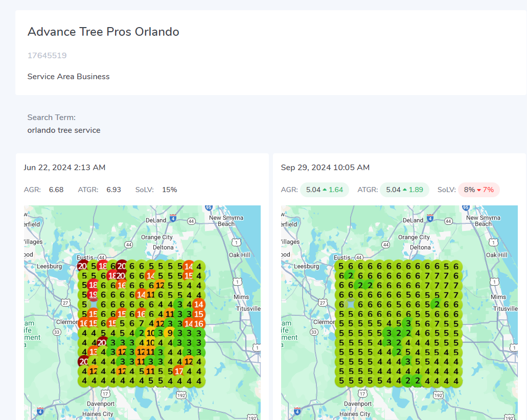This screenshot has width=527, height=420.
Task: Click the Jun 22, 2024 2:13 AM date
Action: pyautogui.click(x=64, y=167)
